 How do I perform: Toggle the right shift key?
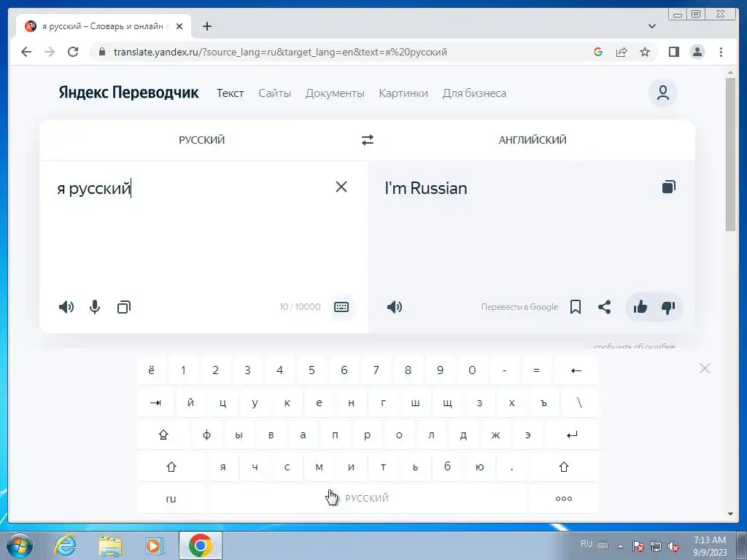click(x=564, y=467)
